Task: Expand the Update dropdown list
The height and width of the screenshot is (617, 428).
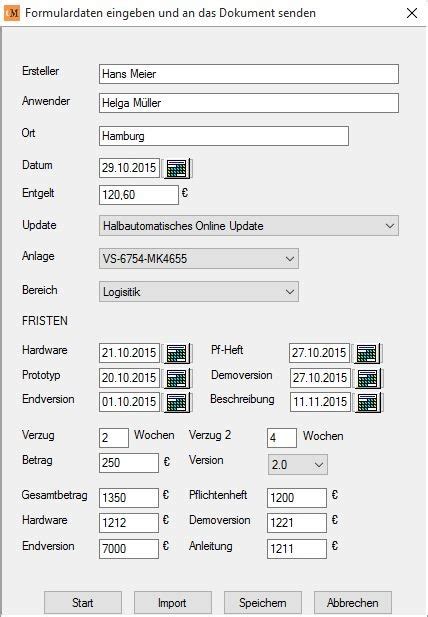Action: [x=249, y=226]
